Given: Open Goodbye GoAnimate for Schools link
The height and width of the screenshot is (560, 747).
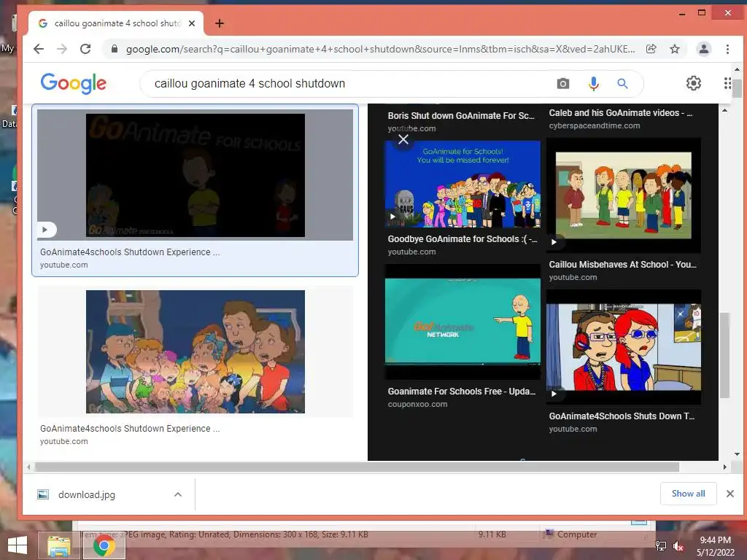Looking at the screenshot, I should pyautogui.click(x=462, y=239).
